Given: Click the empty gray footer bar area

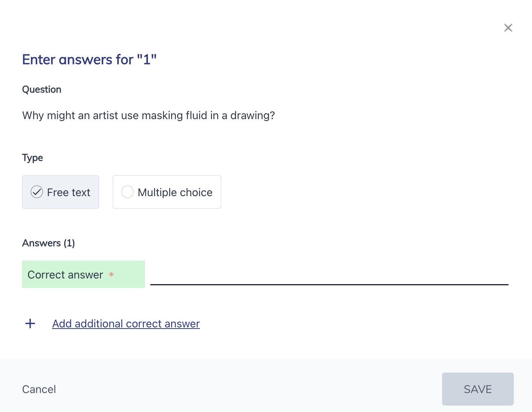Looking at the screenshot, I should [247, 385].
